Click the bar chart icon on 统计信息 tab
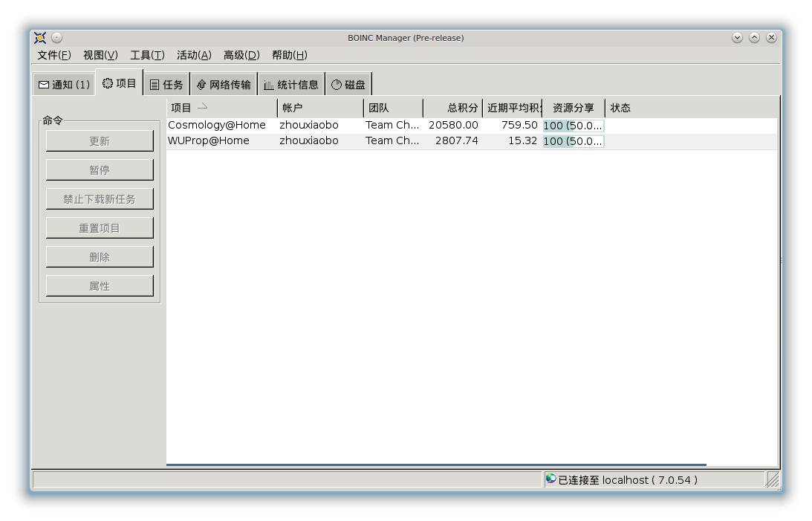Image resolution: width=812 pixels, height=521 pixels. (268, 85)
